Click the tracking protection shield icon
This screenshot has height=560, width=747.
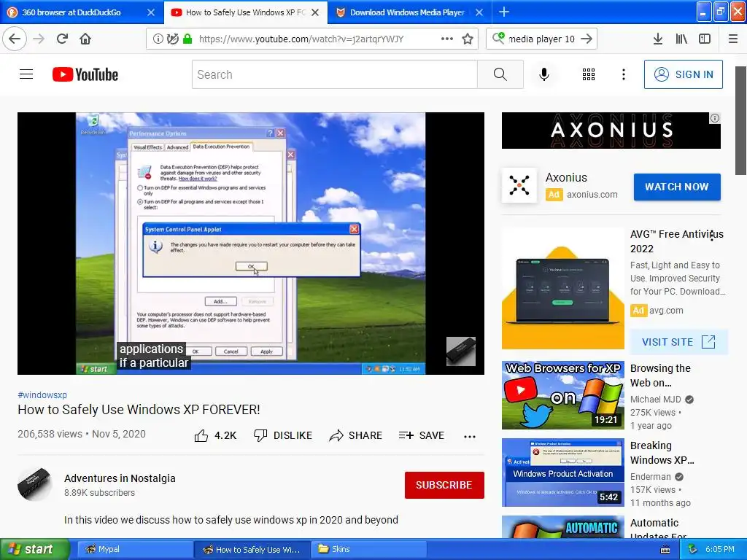click(x=172, y=39)
